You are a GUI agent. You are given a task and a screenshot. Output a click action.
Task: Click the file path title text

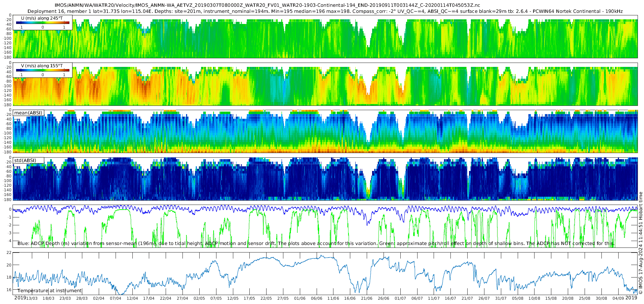(268, 5)
